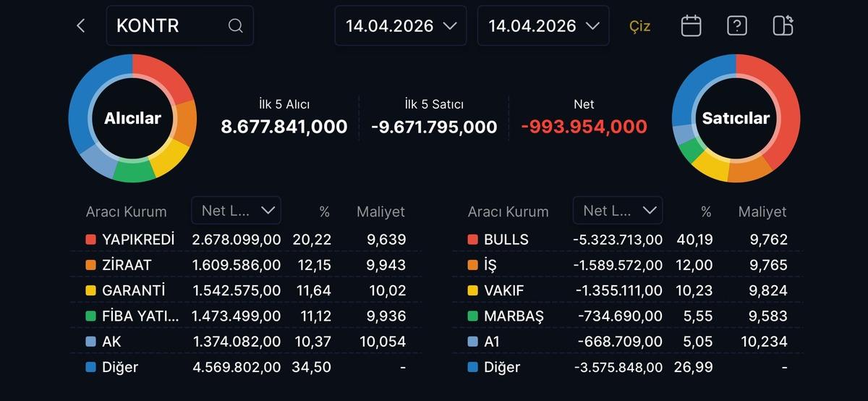This screenshot has width=868, height=401.
Task: Select the ZİRAAT buyer row
Action: [x=246, y=265]
